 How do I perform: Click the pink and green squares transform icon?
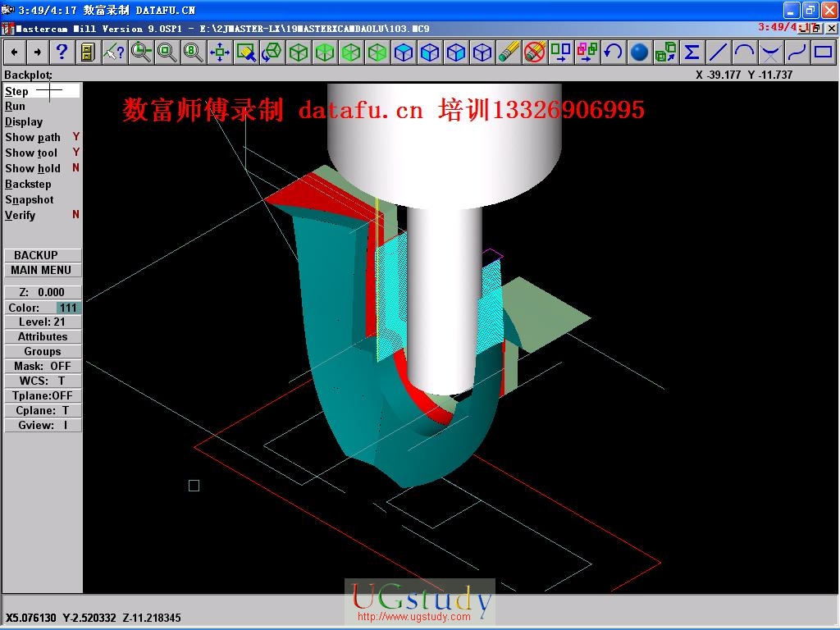pyautogui.click(x=587, y=52)
